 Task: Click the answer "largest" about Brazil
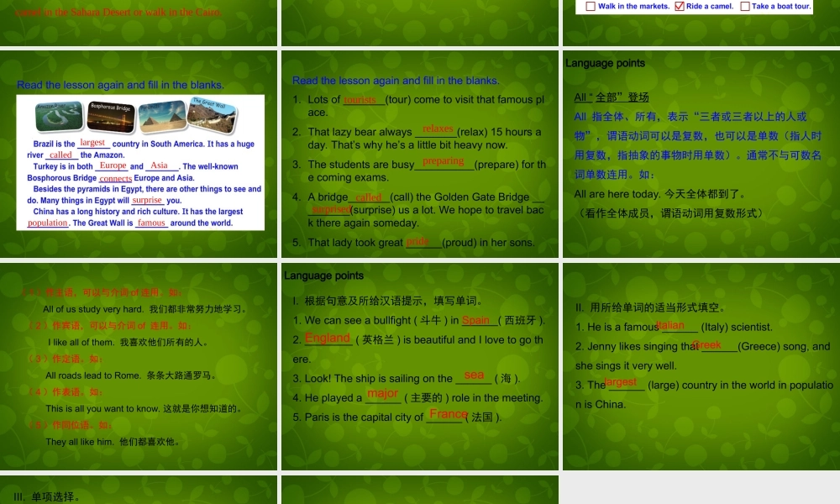pyautogui.click(x=92, y=144)
